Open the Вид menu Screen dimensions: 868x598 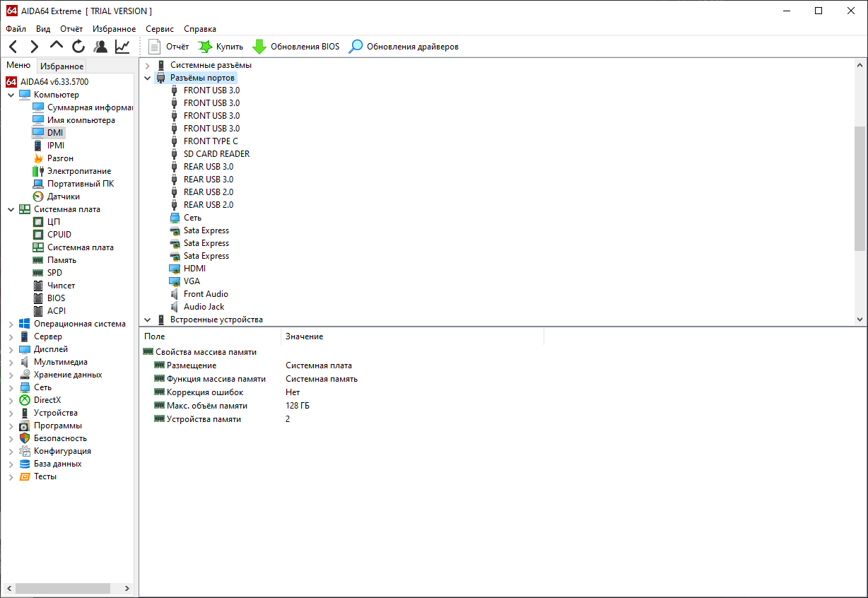pyautogui.click(x=43, y=29)
